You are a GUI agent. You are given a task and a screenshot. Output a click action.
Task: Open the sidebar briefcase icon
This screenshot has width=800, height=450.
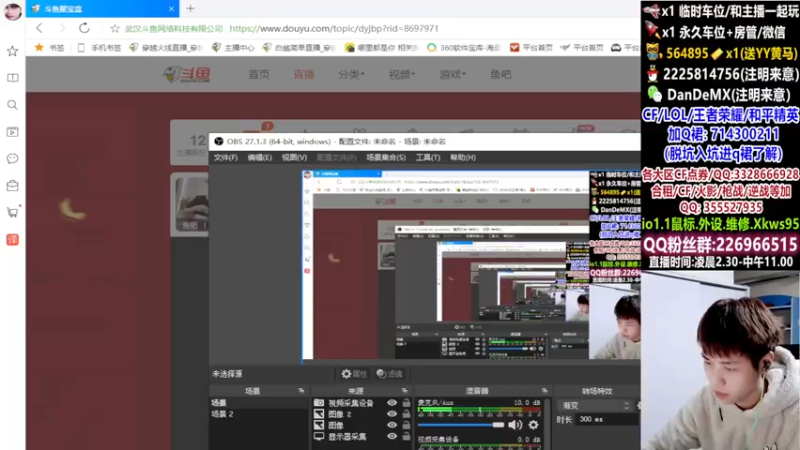tap(12, 185)
